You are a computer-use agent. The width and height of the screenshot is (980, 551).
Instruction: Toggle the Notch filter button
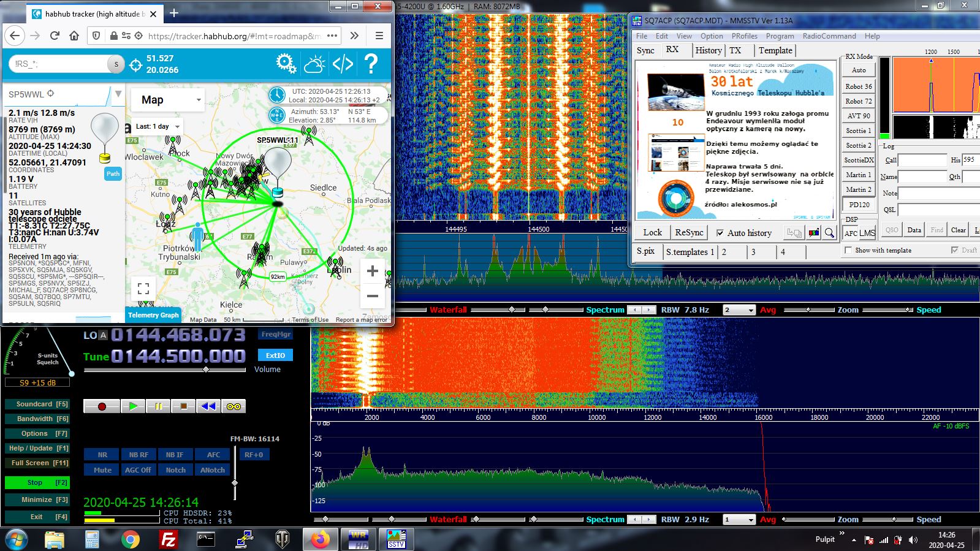[x=175, y=470]
